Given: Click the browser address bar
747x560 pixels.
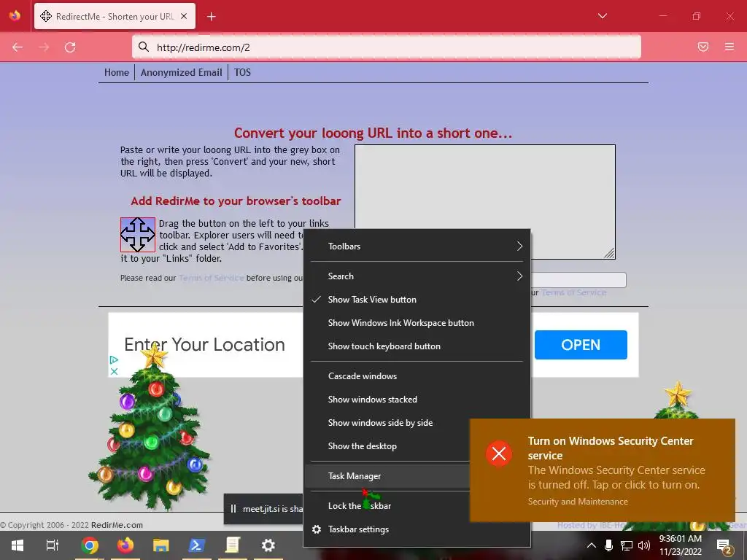Looking at the screenshot, I should (x=387, y=47).
